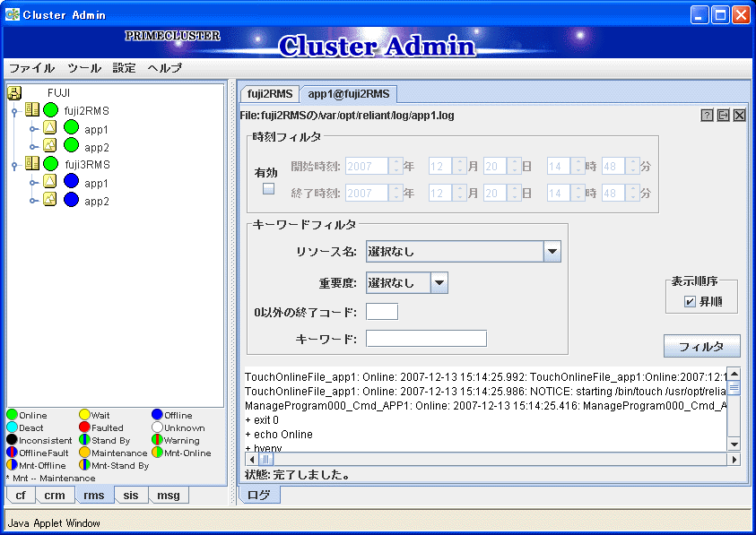The image size is (756, 535).
Task: Click green status circle of fuji2RMS
Action: pyautogui.click(x=50, y=110)
